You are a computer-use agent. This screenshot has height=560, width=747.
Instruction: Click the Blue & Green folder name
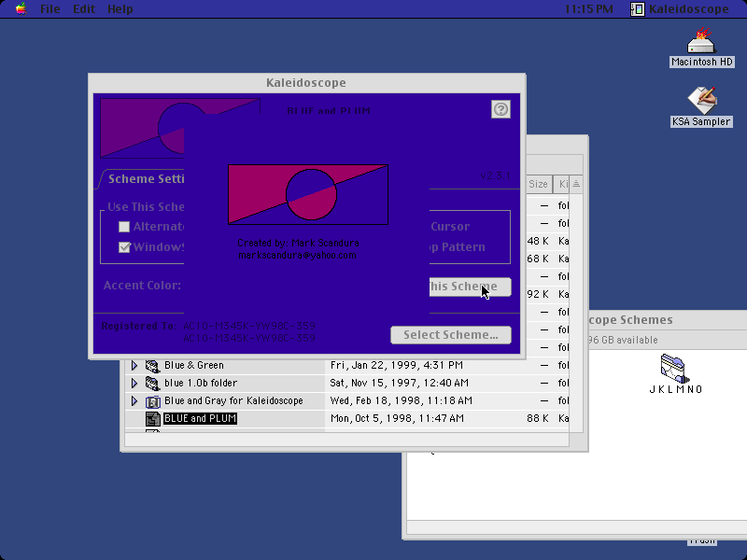(x=194, y=365)
